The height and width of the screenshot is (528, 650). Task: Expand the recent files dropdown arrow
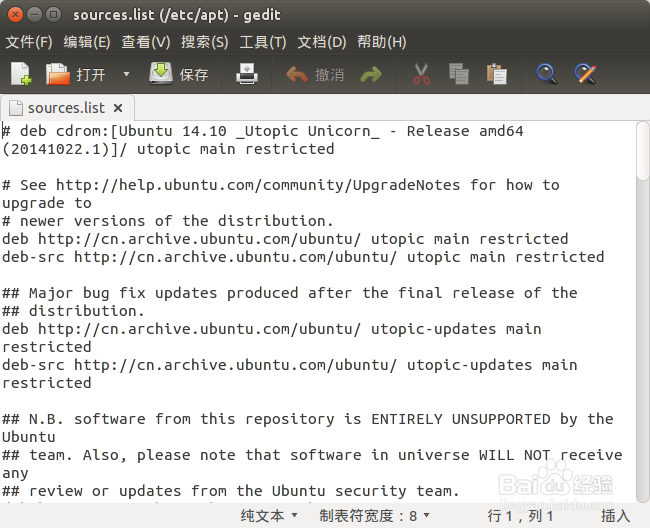(126, 75)
